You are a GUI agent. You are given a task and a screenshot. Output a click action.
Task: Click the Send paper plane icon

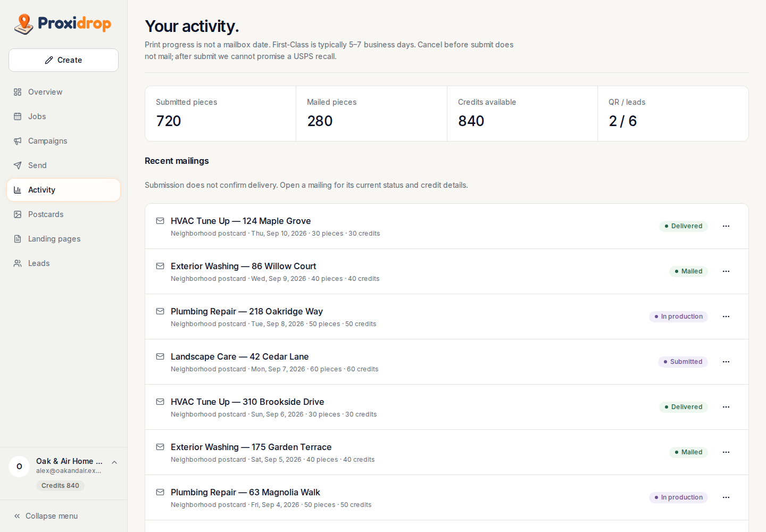click(x=18, y=165)
